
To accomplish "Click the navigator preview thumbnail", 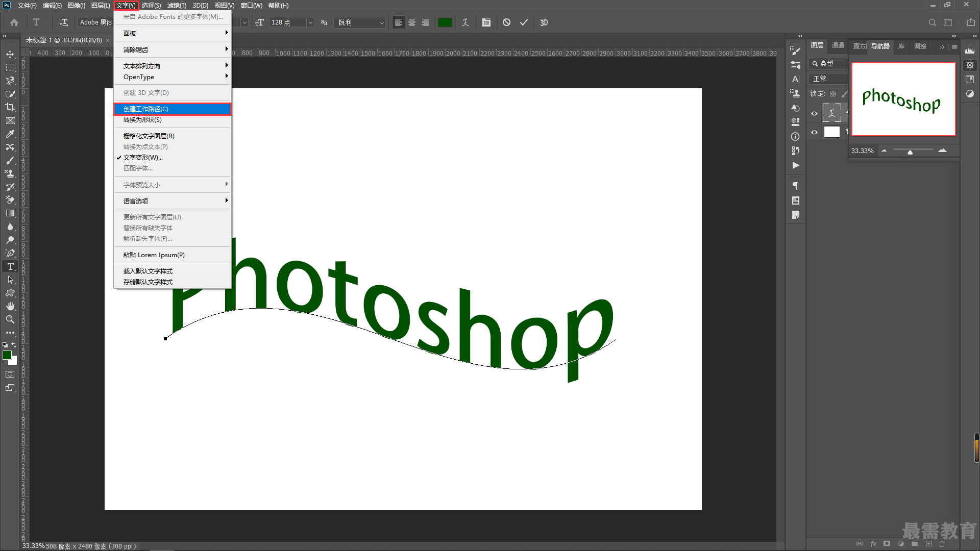I will (x=903, y=99).
